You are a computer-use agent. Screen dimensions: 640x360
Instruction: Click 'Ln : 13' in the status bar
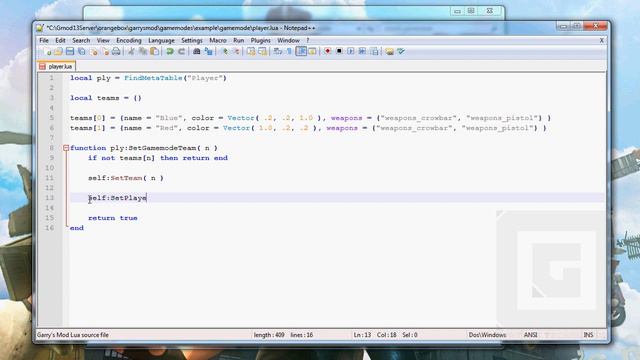click(x=362, y=335)
